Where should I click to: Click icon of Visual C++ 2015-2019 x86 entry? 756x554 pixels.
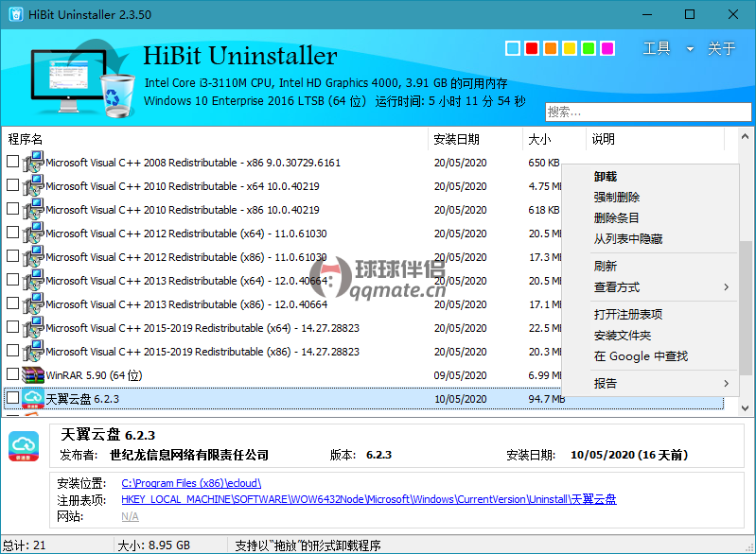pos(33,352)
